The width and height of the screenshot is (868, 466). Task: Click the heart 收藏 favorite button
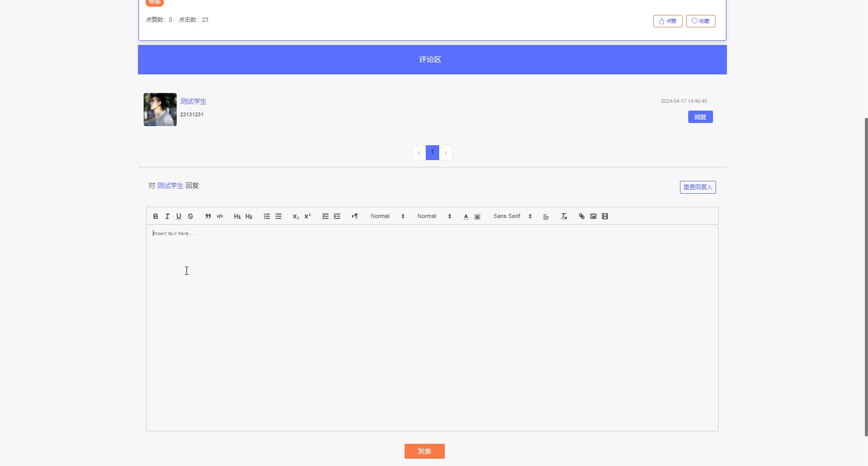[x=701, y=21]
